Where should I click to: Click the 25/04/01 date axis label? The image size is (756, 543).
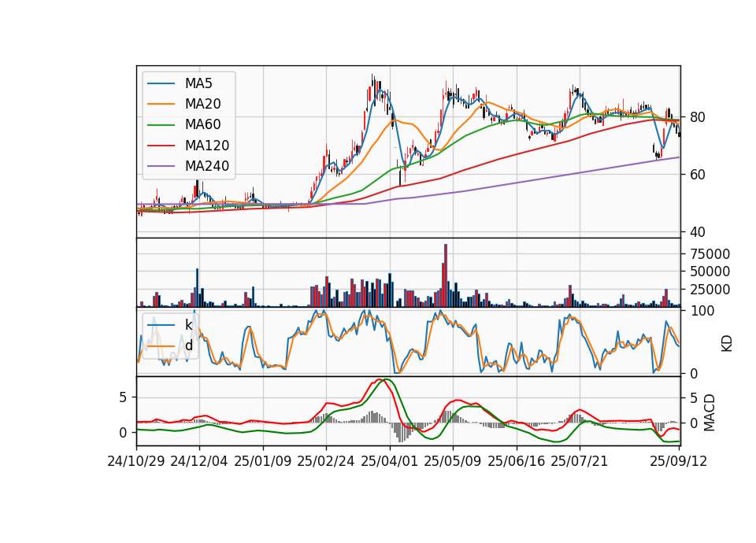pyautogui.click(x=390, y=461)
